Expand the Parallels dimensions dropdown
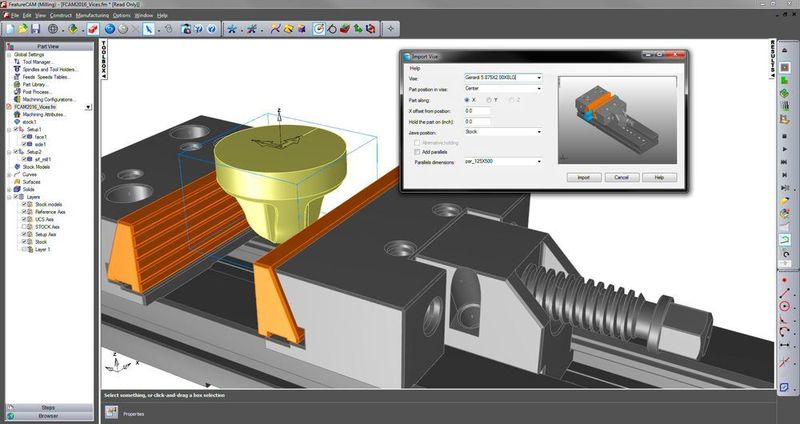This screenshot has width=800, height=424. click(538, 161)
